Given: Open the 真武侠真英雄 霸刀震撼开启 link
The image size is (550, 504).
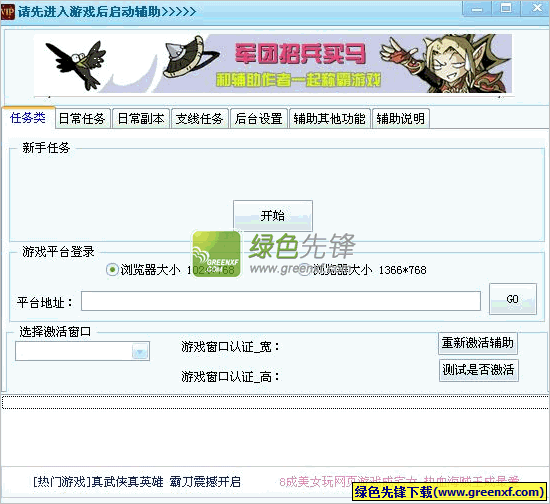Looking at the screenshot, I should point(137,482).
